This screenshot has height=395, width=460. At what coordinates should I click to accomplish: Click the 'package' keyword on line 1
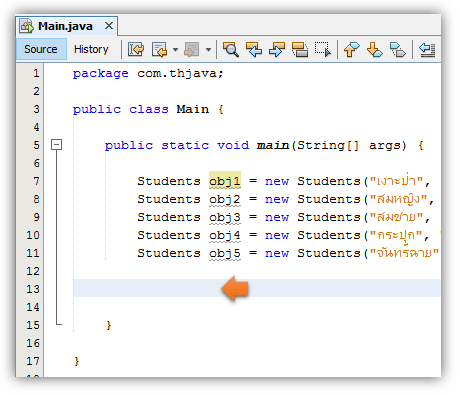click(100, 74)
